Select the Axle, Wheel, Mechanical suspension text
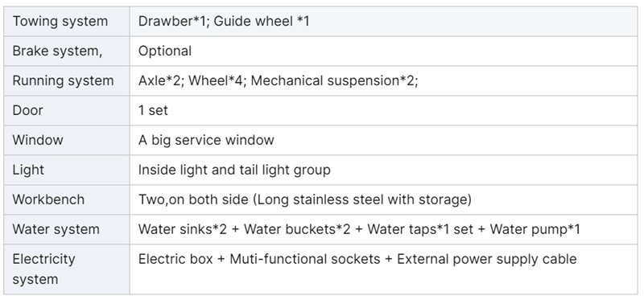Image resolution: width=644 pixels, height=300 pixels. click(278, 81)
